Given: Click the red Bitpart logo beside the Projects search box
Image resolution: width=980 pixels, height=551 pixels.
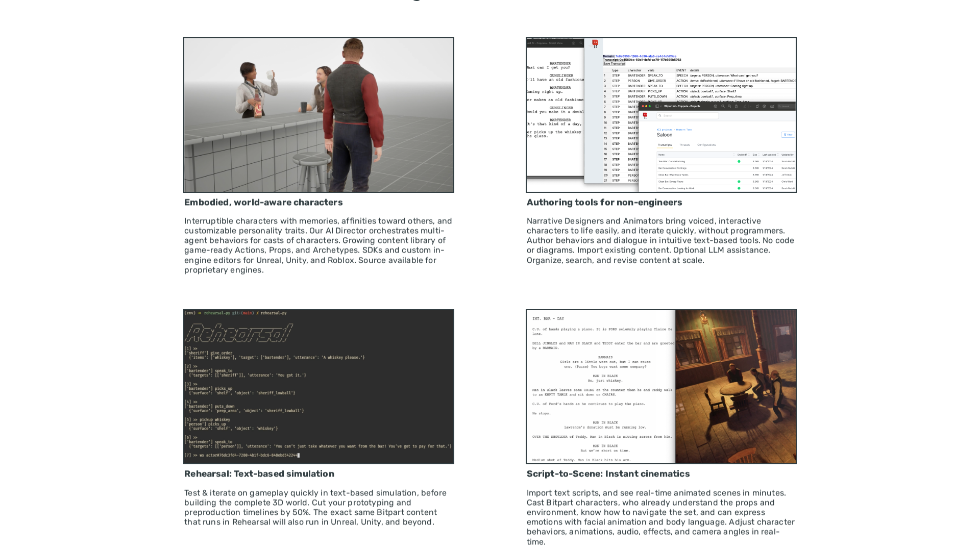Looking at the screenshot, I should [645, 116].
